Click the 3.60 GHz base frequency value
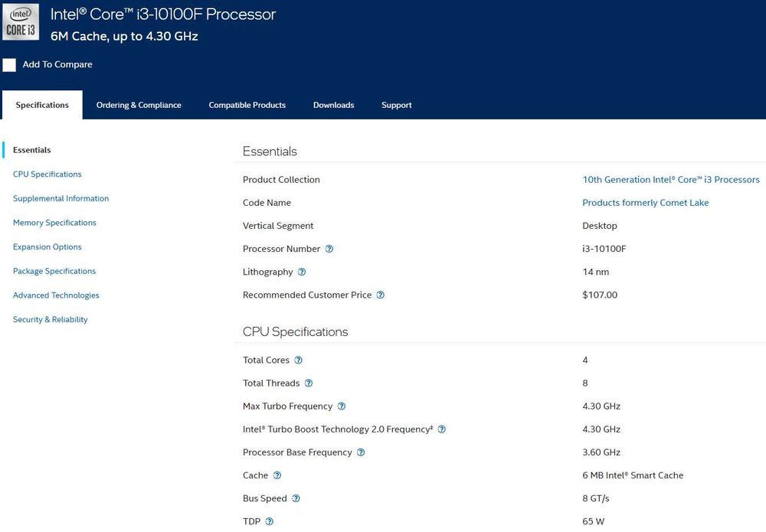The height and width of the screenshot is (532, 766). pos(601,452)
